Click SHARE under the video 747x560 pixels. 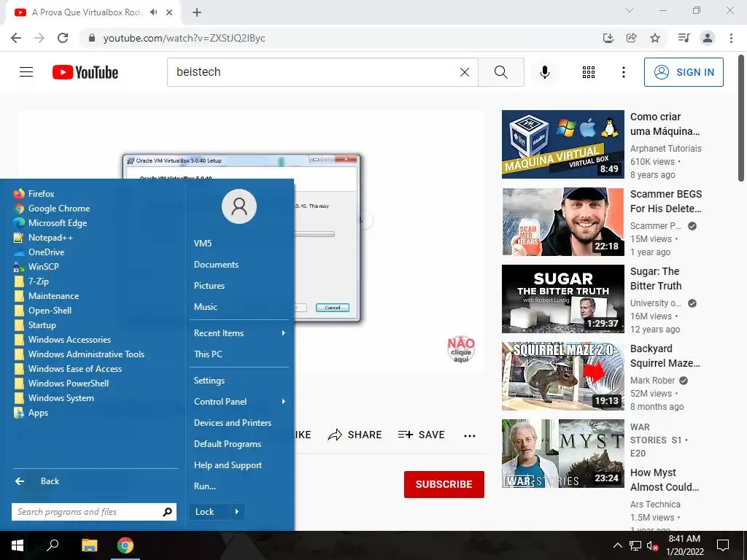355,435
